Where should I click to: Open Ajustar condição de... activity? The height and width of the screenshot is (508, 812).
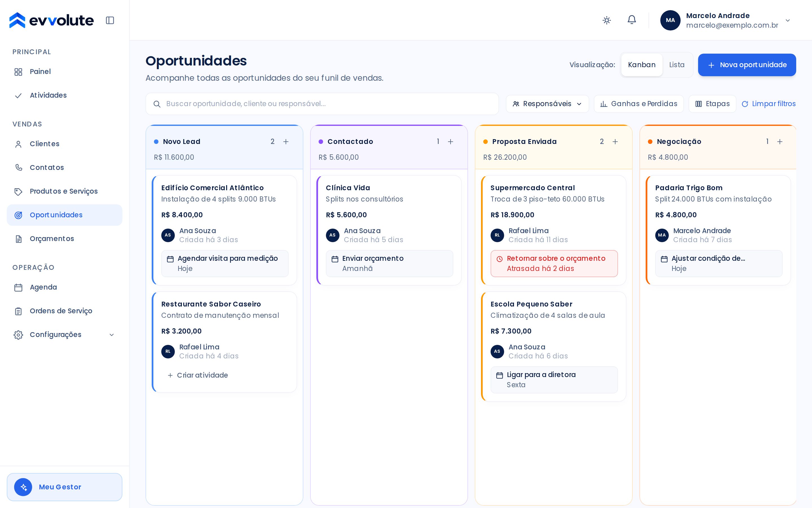click(x=719, y=263)
